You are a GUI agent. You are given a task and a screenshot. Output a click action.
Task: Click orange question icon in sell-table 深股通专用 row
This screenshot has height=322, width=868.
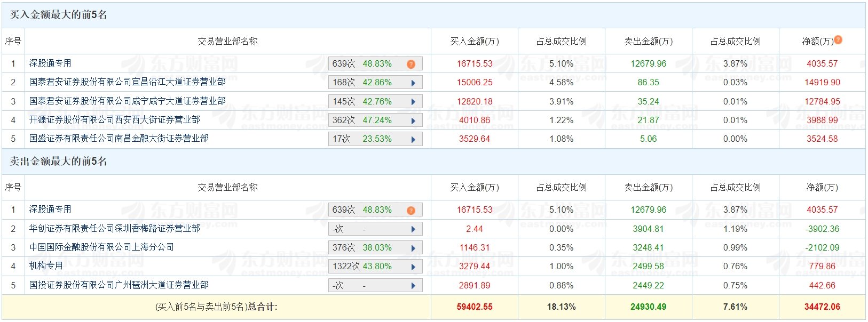pos(411,211)
